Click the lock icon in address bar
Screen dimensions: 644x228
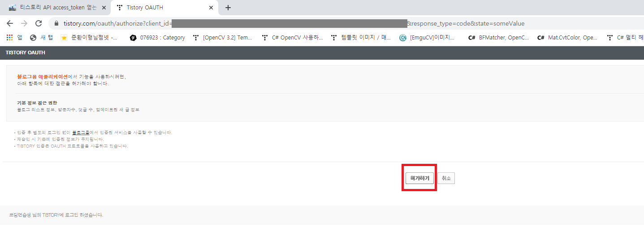[x=56, y=23]
